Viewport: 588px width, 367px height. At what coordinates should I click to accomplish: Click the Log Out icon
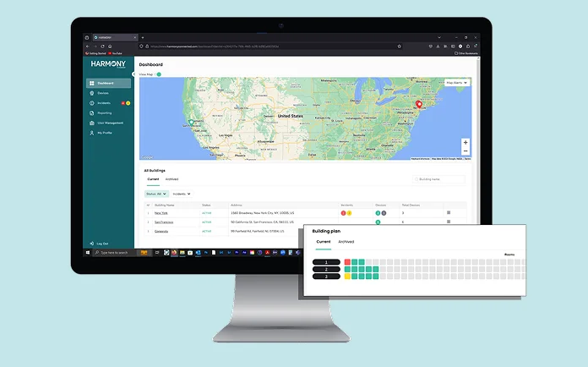91,244
